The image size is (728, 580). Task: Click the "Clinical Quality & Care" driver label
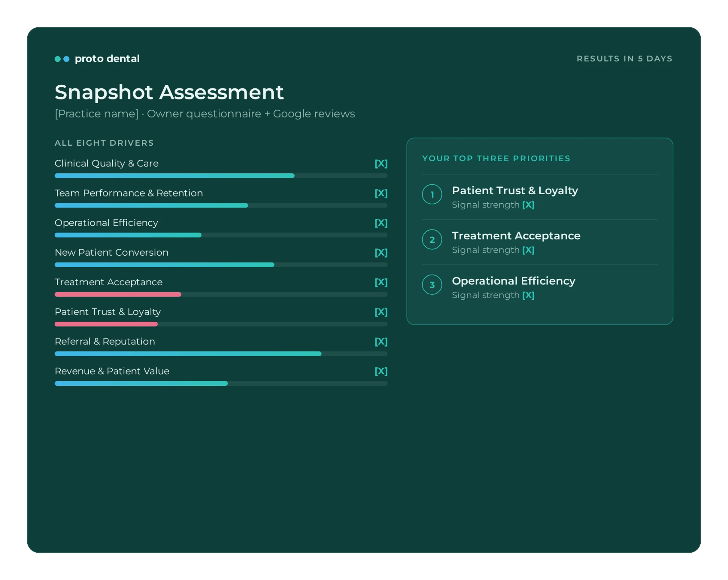107,163
